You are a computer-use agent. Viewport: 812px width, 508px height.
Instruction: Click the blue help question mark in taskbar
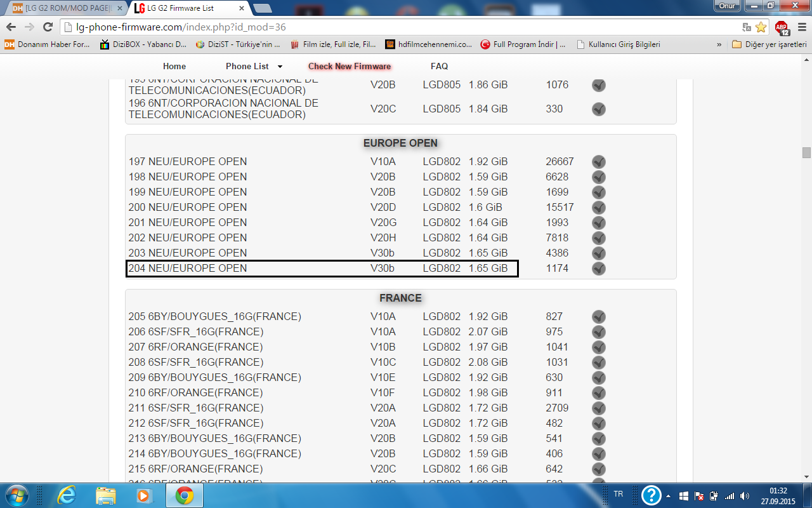[652, 495]
